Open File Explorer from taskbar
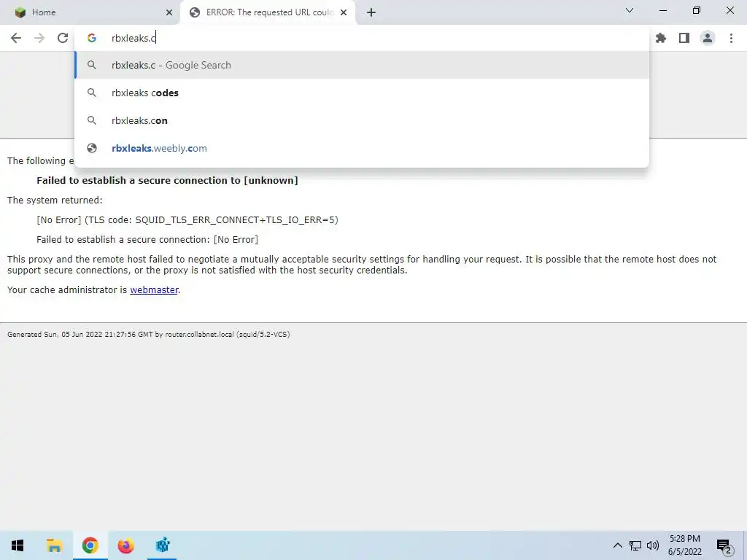The image size is (747, 560). pos(54,545)
